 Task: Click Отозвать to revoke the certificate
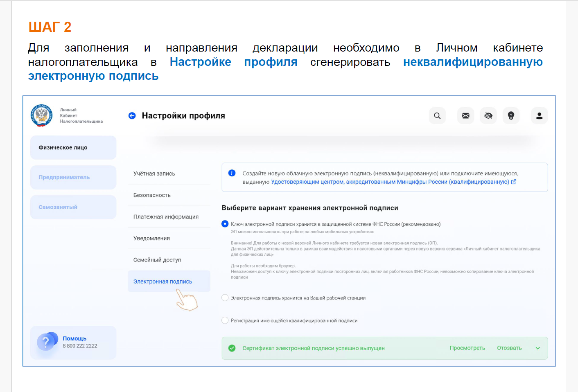click(x=509, y=348)
